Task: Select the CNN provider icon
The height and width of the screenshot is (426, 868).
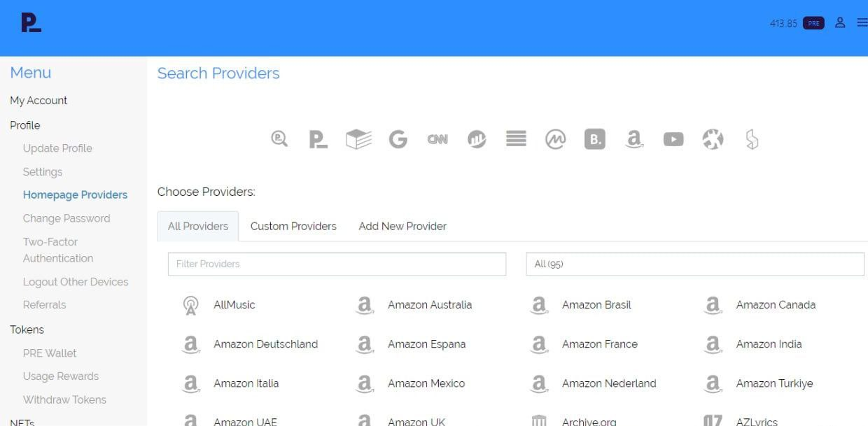Action: click(437, 140)
